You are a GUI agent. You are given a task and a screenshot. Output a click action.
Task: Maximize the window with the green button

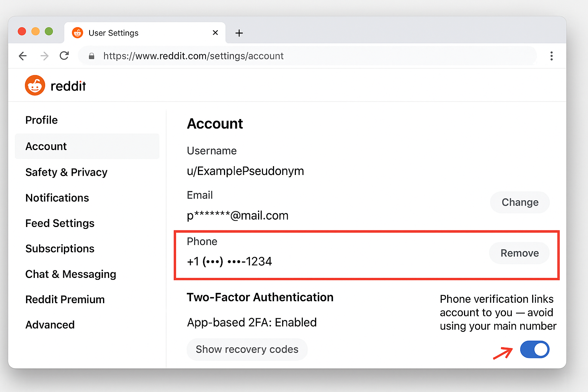coord(49,31)
